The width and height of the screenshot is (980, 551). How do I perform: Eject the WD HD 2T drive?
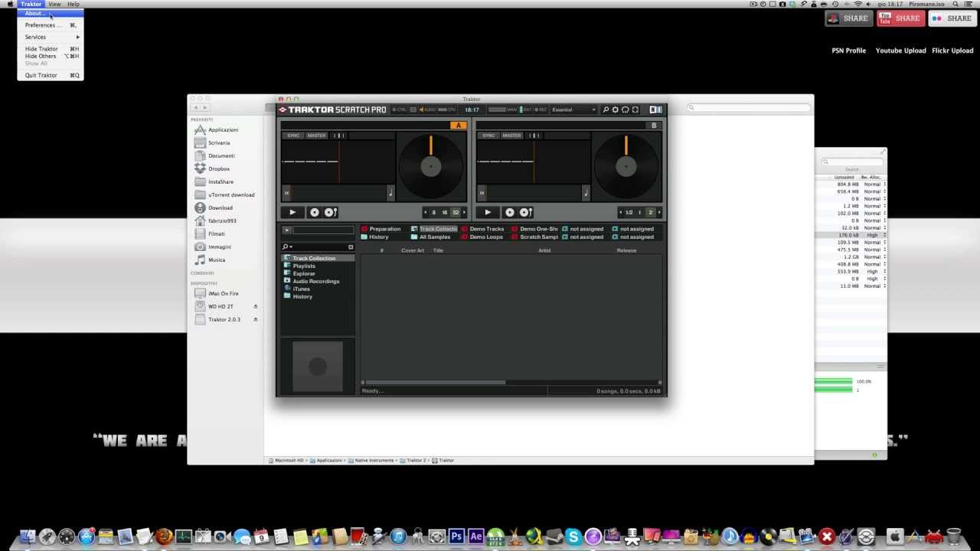tap(255, 307)
